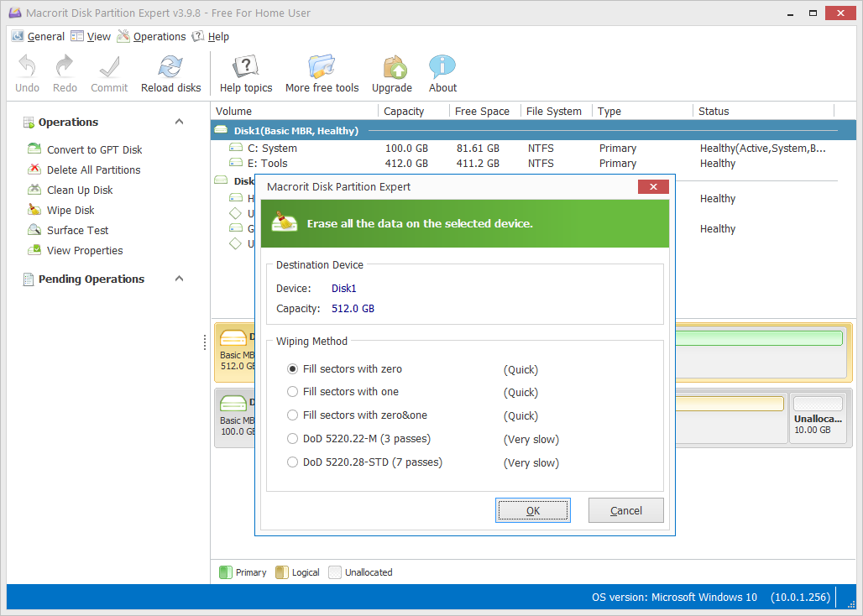The image size is (863, 616).
Task: Close the wipe dialog with red X
Action: (653, 186)
